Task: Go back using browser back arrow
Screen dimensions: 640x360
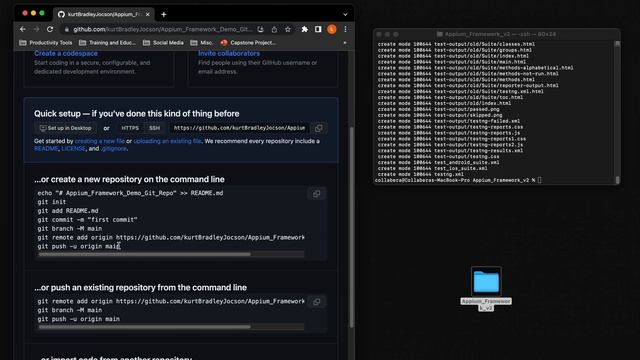Action: [x=23, y=29]
